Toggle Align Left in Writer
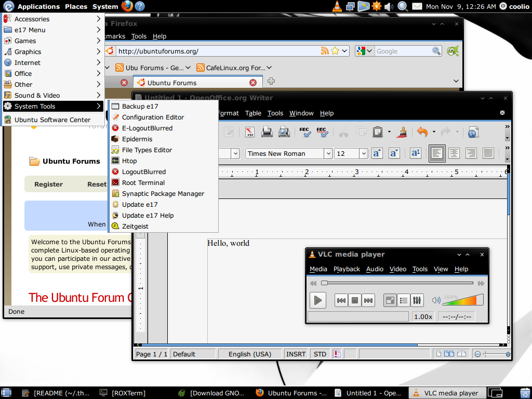 click(436, 153)
